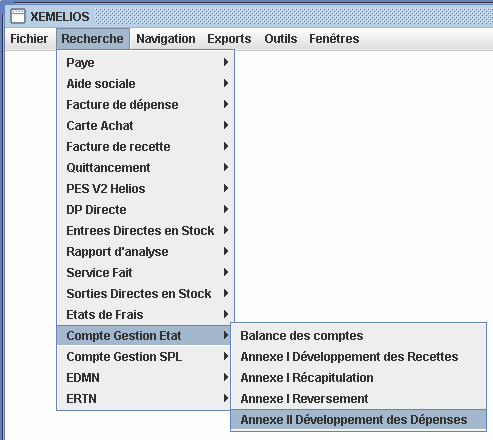493x440 pixels.
Task: Select PES V2 Helios entry
Action: [146, 188]
